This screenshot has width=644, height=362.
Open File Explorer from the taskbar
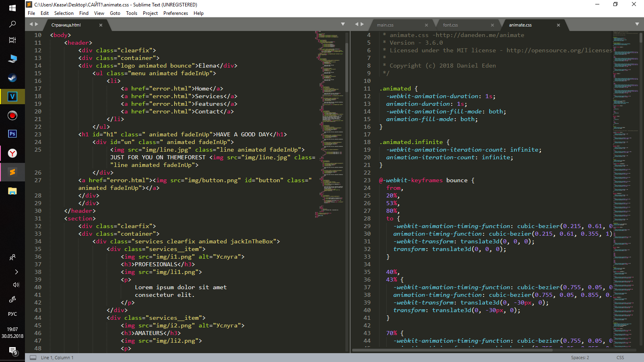tap(12, 191)
